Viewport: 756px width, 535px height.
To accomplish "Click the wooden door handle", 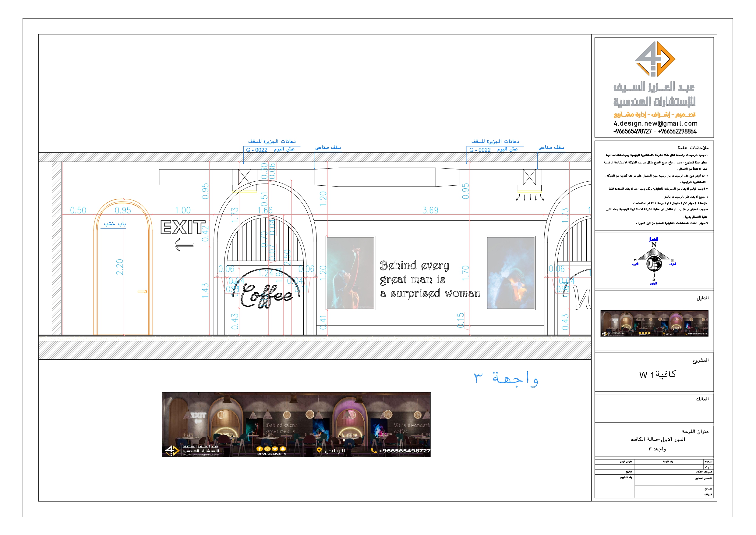I will tap(142, 291).
